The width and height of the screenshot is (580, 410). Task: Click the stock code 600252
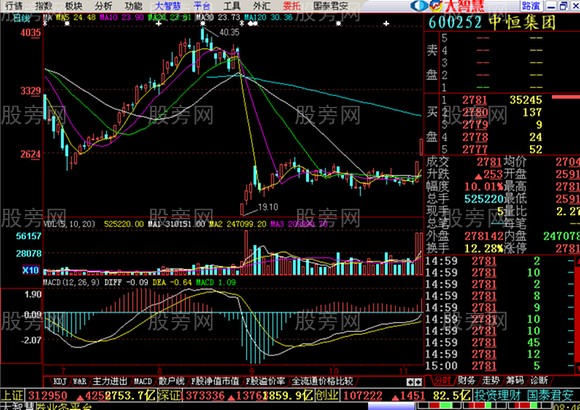455,22
